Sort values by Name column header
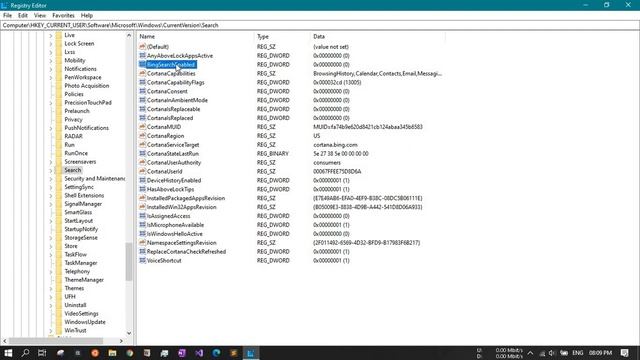This screenshot has width=640, height=360. (x=195, y=36)
